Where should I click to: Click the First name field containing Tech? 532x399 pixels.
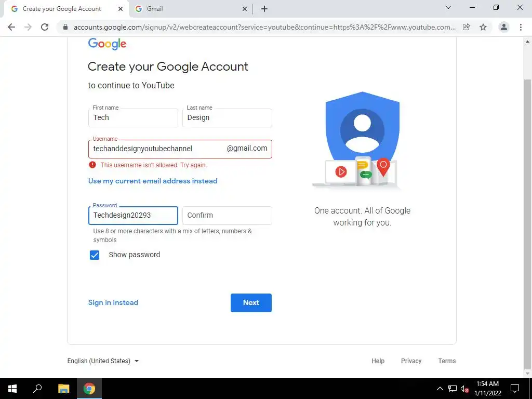pos(133,118)
